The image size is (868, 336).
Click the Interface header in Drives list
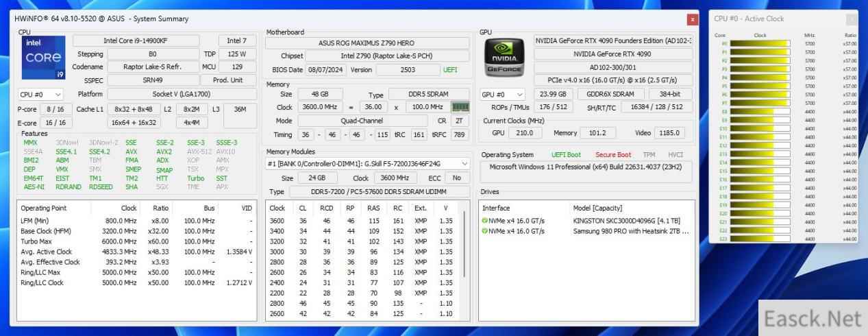pyautogui.click(x=496, y=208)
